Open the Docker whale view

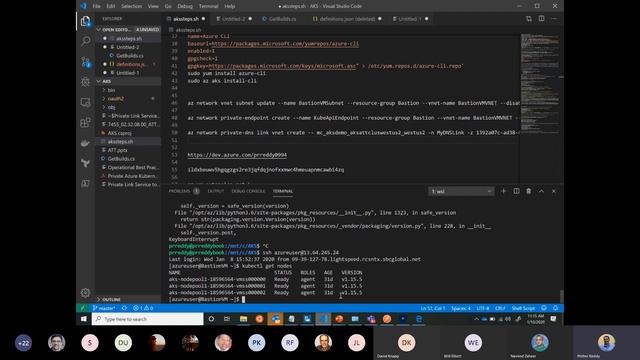[85, 143]
